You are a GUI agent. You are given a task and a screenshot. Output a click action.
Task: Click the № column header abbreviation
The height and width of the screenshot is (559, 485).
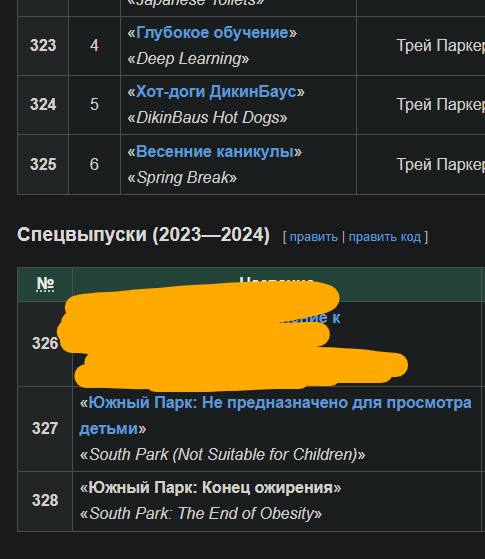tap(45, 284)
